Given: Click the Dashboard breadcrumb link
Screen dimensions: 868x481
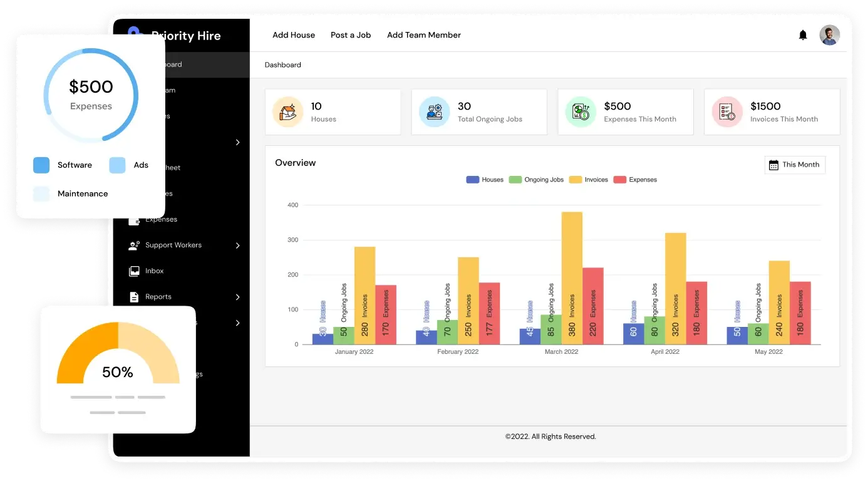Looking at the screenshot, I should click(283, 65).
